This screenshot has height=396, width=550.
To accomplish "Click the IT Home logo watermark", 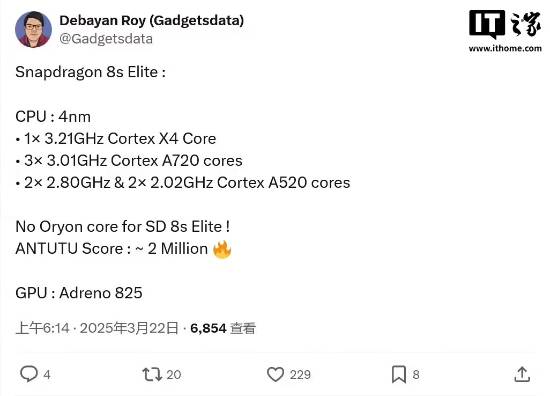I will [x=505, y=24].
